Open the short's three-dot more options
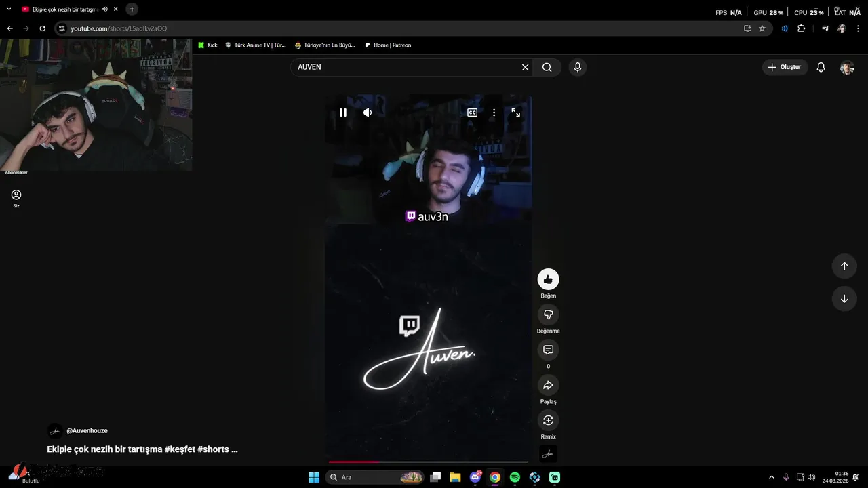This screenshot has width=868, height=488. (x=494, y=113)
